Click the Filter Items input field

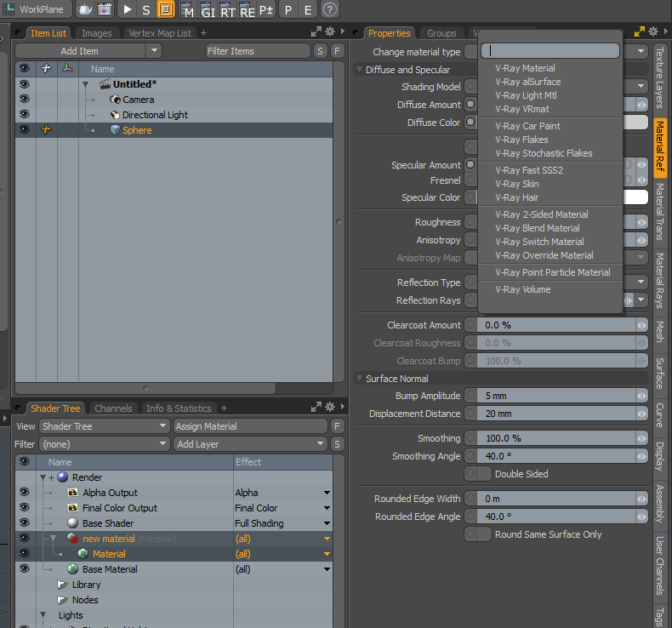(258, 51)
